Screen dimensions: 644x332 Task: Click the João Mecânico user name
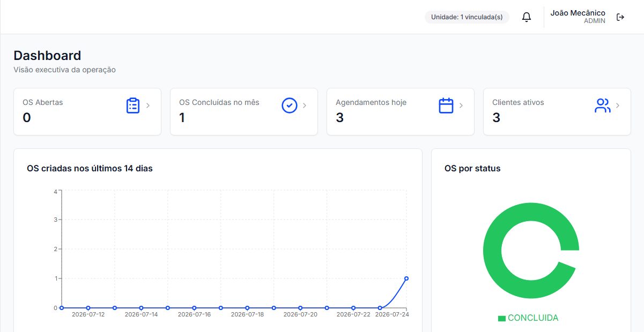point(578,13)
